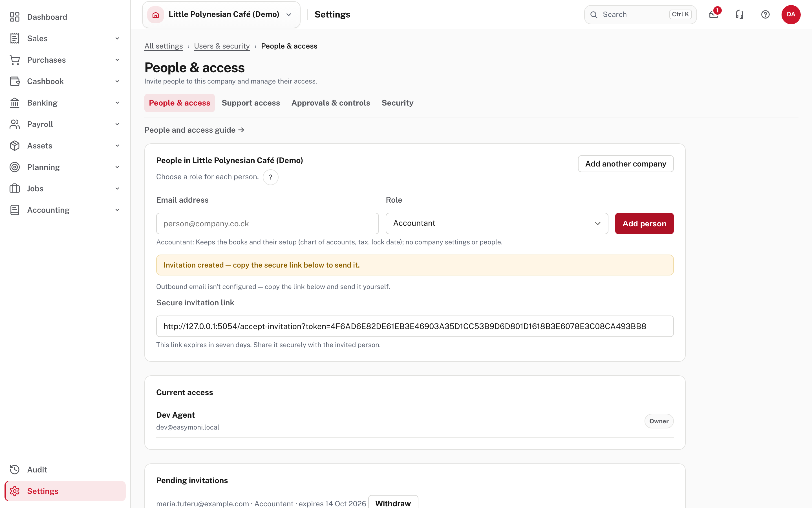Click the secure invitation link field
Viewport: 812px width, 508px height.
coord(415,326)
